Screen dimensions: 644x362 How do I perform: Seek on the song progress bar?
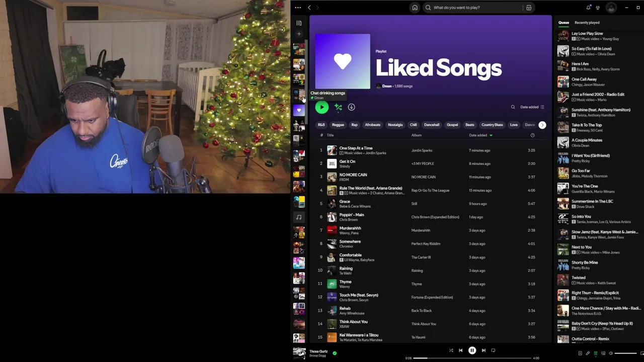point(472,358)
